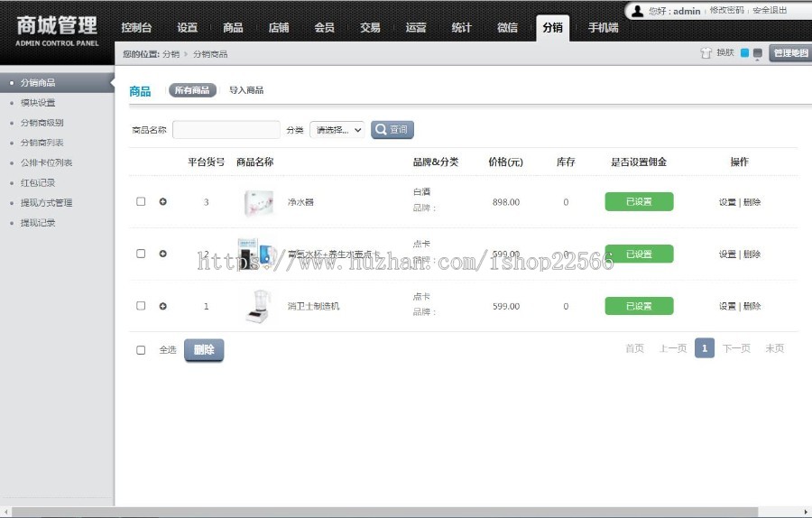Click the 安全退出 logout link
The image size is (812, 518).
pos(769,11)
